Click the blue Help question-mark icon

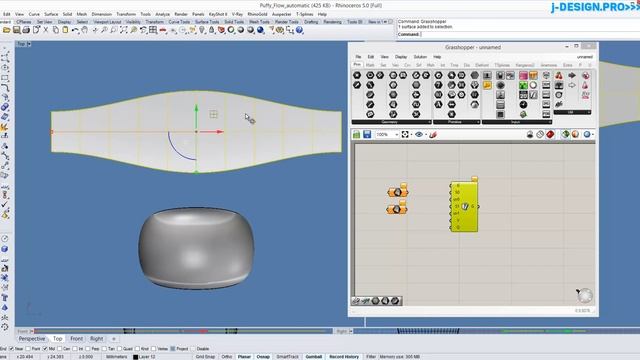coord(300,30)
